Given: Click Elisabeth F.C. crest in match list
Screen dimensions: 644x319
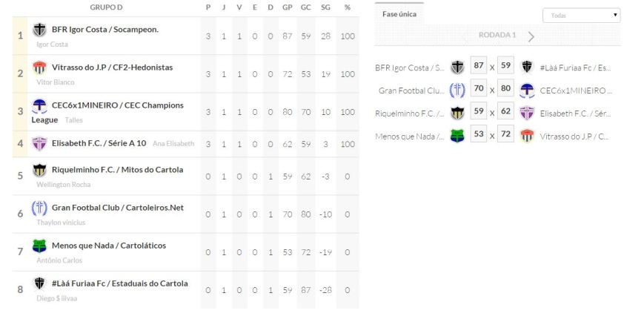Looking at the screenshot, I should coord(527,113).
